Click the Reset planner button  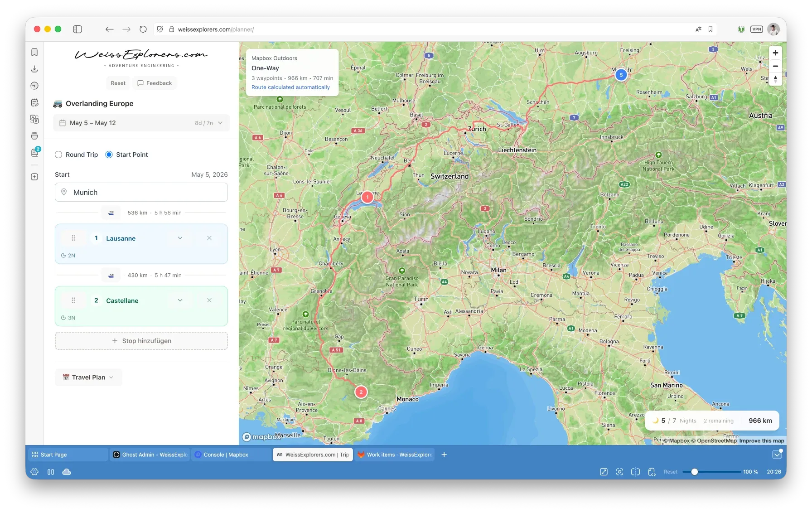pos(118,83)
